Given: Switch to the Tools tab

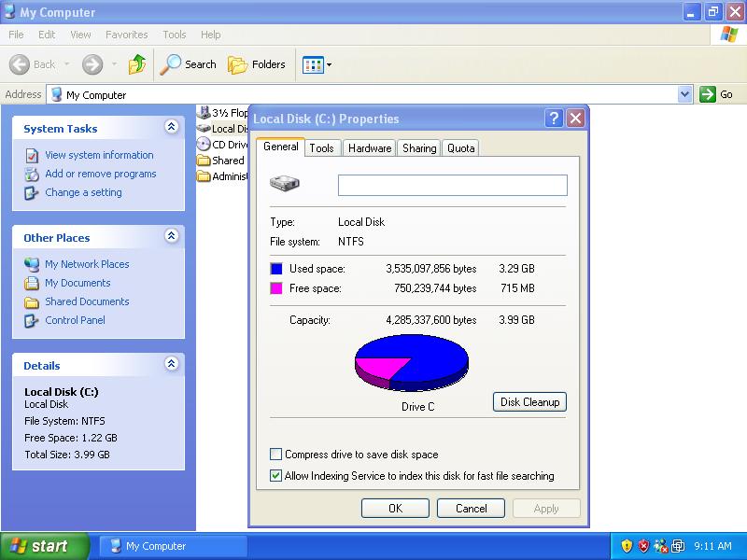Looking at the screenshot, I should (x=321, y=148).
